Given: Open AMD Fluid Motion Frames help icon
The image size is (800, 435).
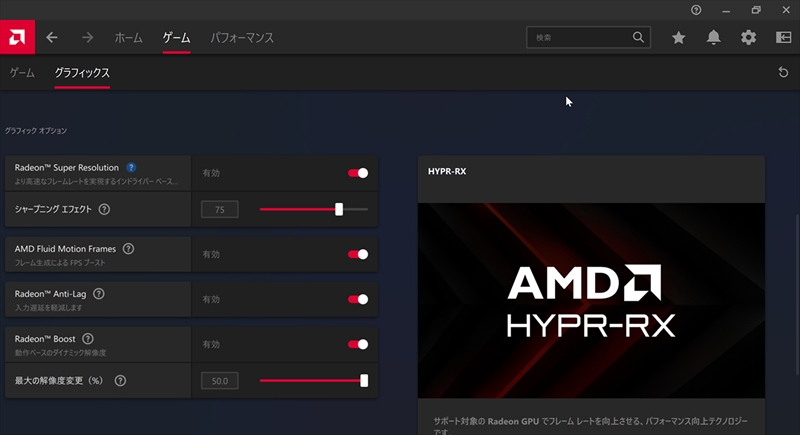Looking at the screenshot, I should coord(129,248).
